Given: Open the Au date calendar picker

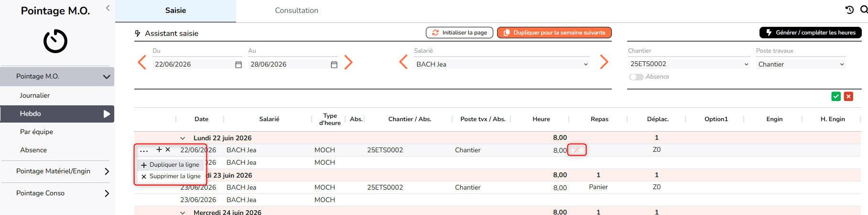Looking at the screenshot, I should point(334,65).
